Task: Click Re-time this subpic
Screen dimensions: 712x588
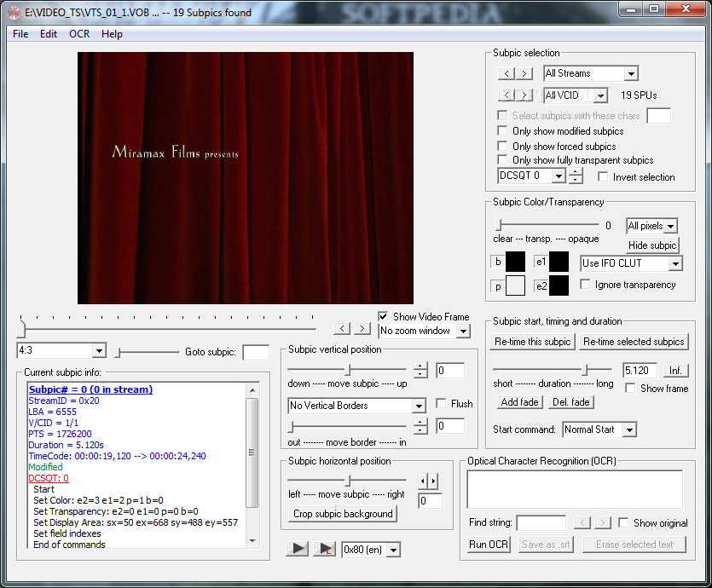Action: [x=532, y=342]
